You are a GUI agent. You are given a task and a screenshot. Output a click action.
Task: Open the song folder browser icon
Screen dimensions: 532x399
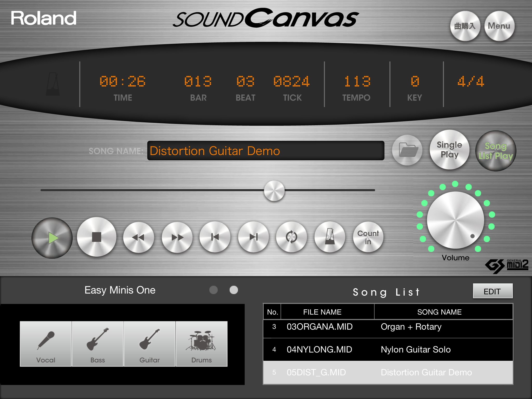(407, 150)
